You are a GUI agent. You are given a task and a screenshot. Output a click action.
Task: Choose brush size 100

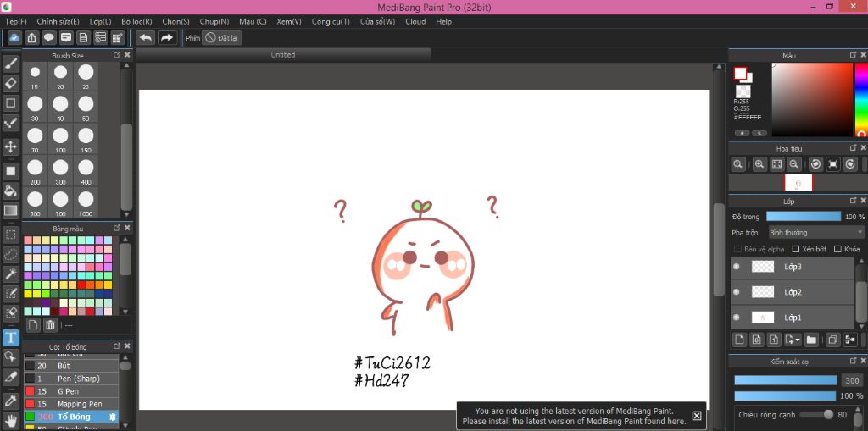(x=60, y=138)
